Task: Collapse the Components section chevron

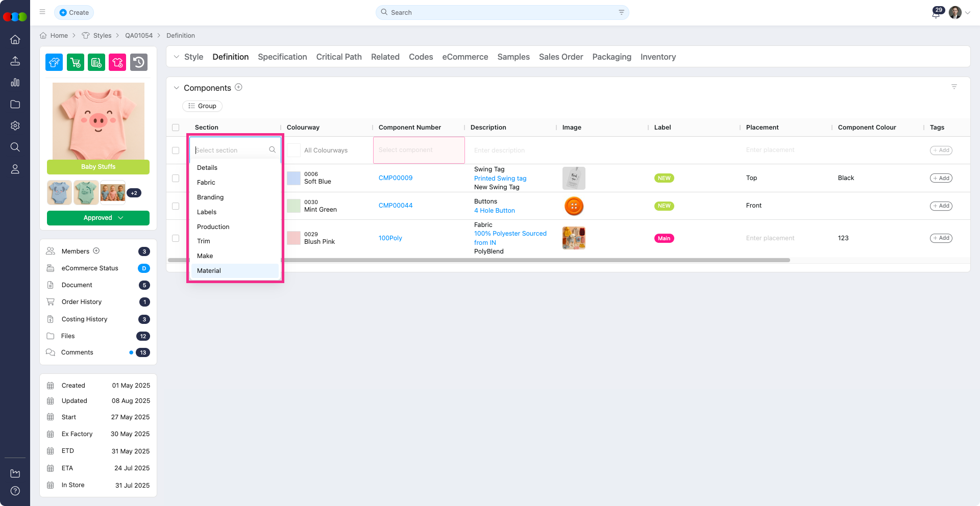Action: (177, 88)
